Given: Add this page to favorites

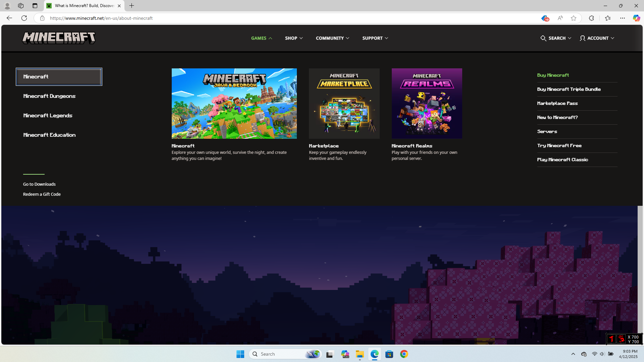Looking at the screenshot, I should click(574, 18).
